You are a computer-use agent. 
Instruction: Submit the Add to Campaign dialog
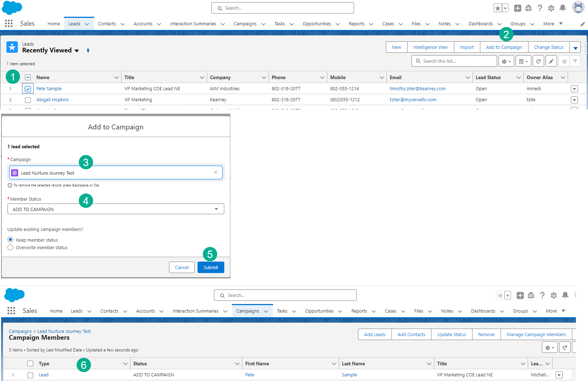pyautogui.click(x=211, y=267)
